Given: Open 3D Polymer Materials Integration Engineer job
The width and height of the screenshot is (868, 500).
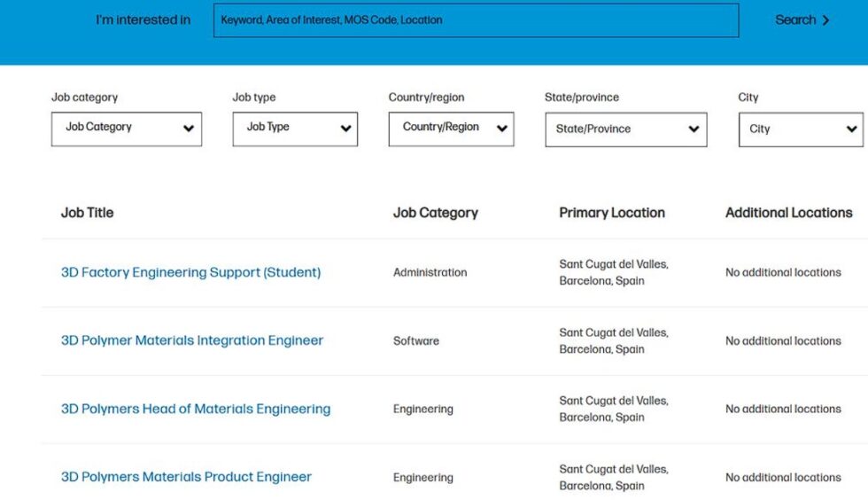Looking at the screenshot, I should pos(192,340).
